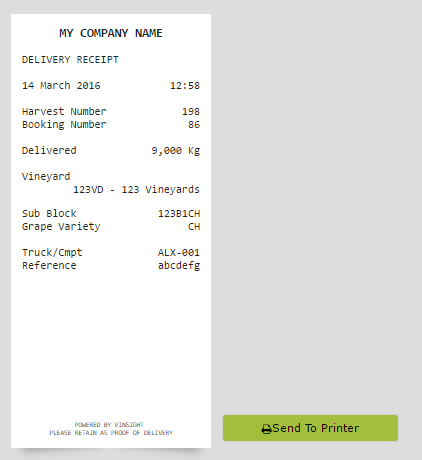Click the Grape Variety value CH
This screenshot has height=460, width=422.
(x=194, y=227)
